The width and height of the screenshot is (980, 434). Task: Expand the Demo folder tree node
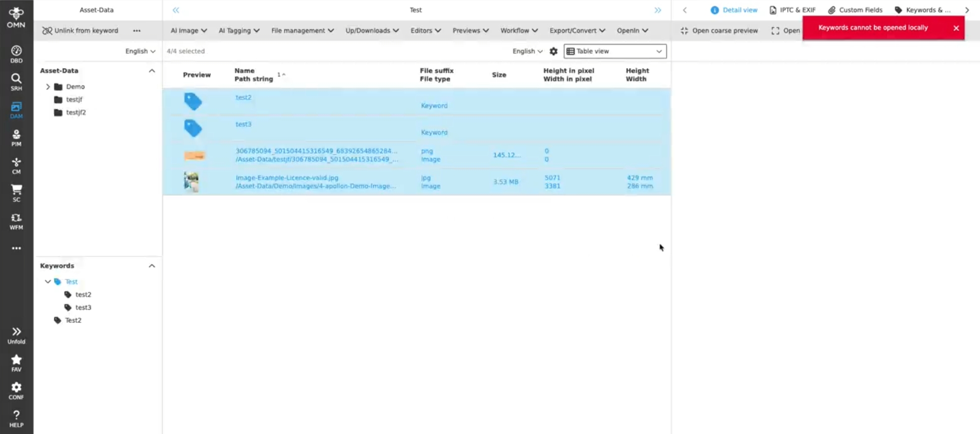pyautogui.click(x=48, y=86)
